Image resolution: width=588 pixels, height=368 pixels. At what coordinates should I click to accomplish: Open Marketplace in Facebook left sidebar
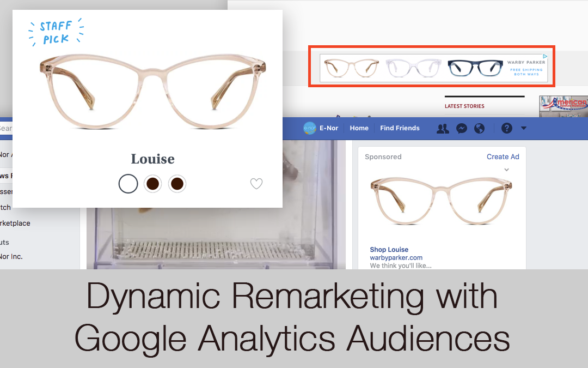pyautogui.click(x=15, y=223)
